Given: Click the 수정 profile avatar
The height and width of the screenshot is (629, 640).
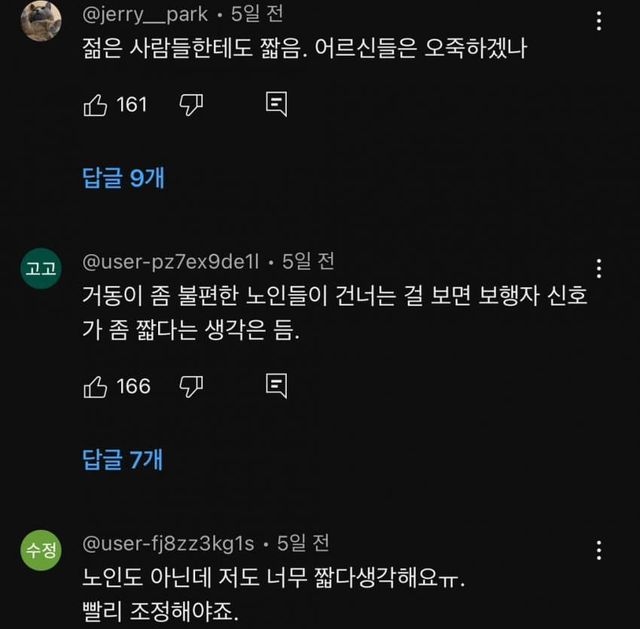Looking at the screenshot, I should point(42,550).
